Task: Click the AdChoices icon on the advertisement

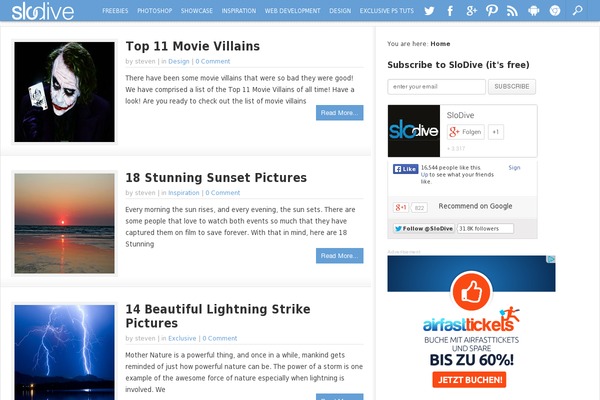Action: [x=551, y=260]
